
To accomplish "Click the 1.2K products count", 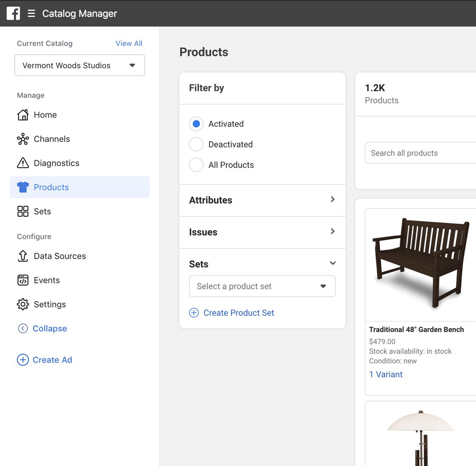I will 375,88.
